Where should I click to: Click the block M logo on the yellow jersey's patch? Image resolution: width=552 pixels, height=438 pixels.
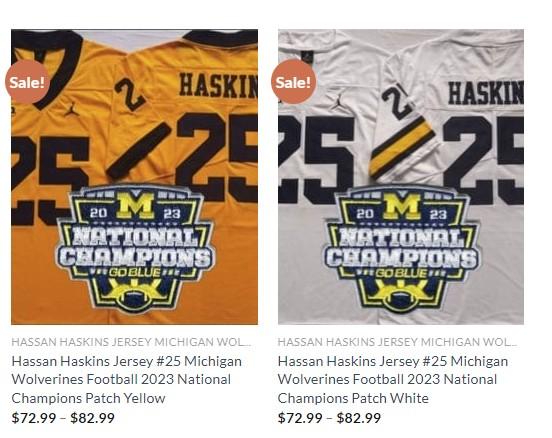coord(135,205)
